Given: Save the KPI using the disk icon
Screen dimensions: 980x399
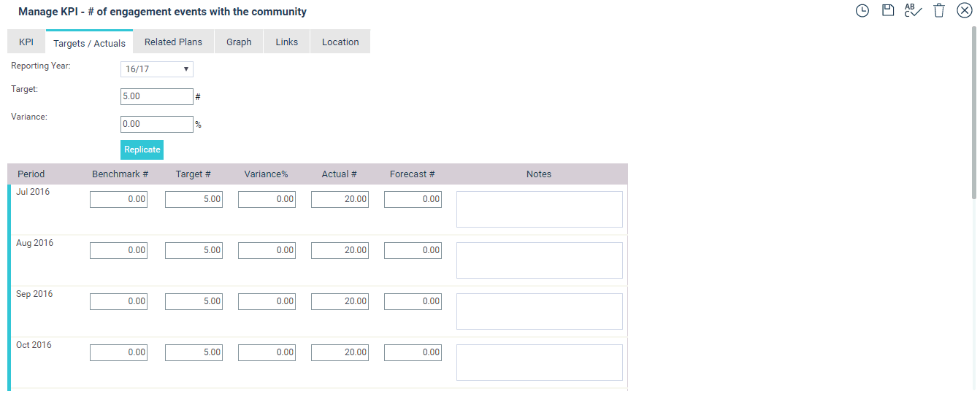Looking at the screenshot, I should tap(888, 10).
